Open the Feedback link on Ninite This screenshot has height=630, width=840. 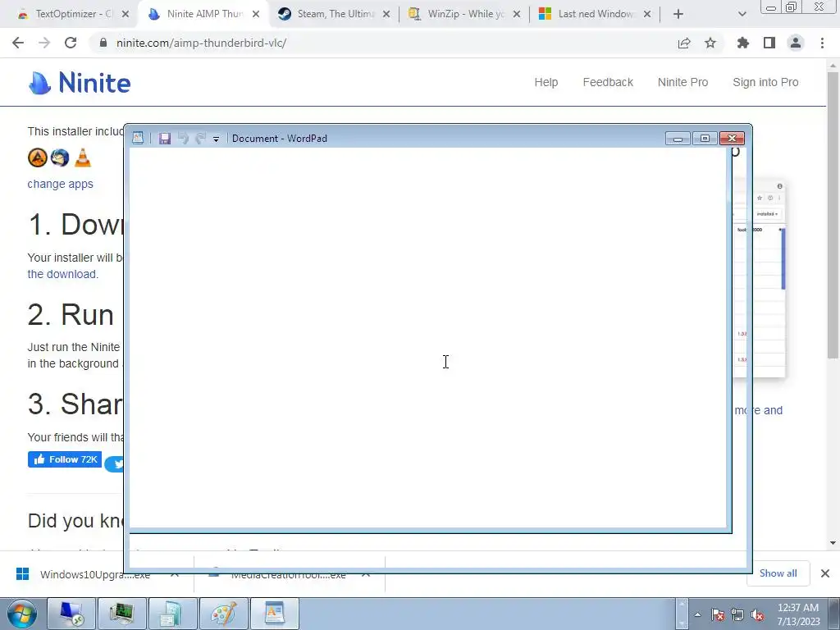tap(608, 82)
